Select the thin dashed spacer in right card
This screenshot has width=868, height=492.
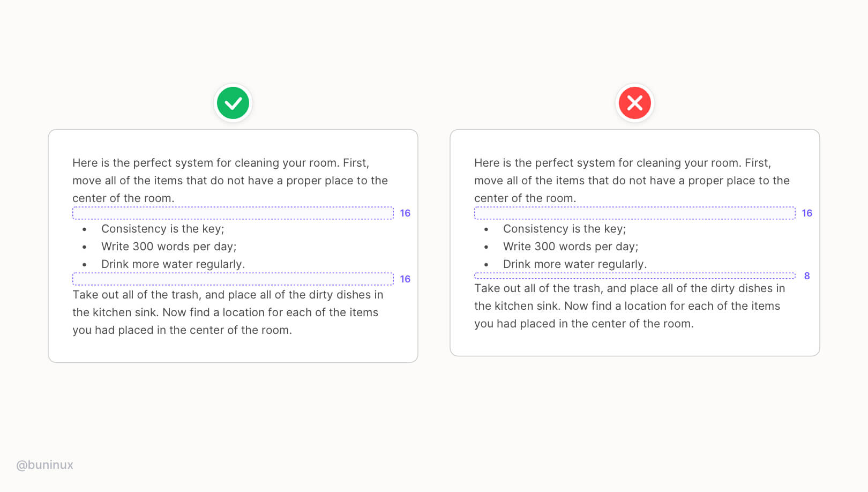click(x=635, y=276)
